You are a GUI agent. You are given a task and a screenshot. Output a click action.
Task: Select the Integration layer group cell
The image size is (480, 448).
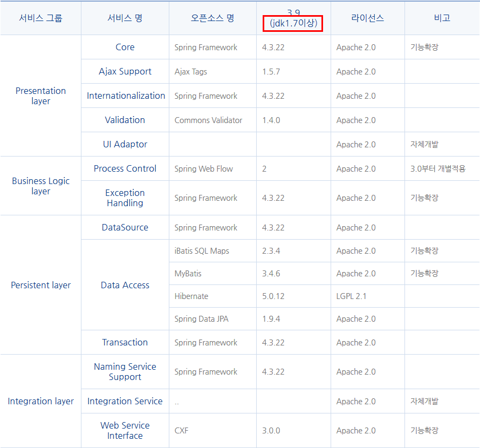click(x=40, y=401)
